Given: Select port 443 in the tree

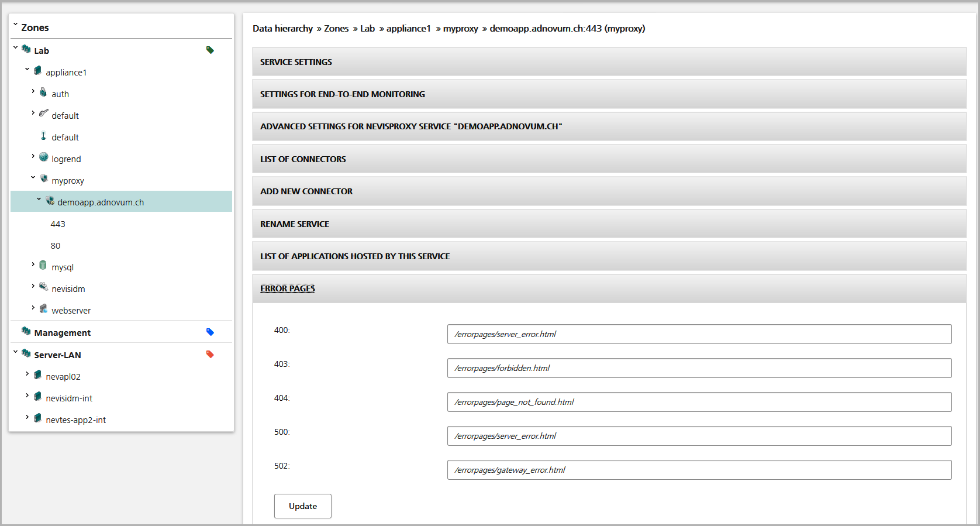Looking at the screenshot, I should (x=58, y=224).
